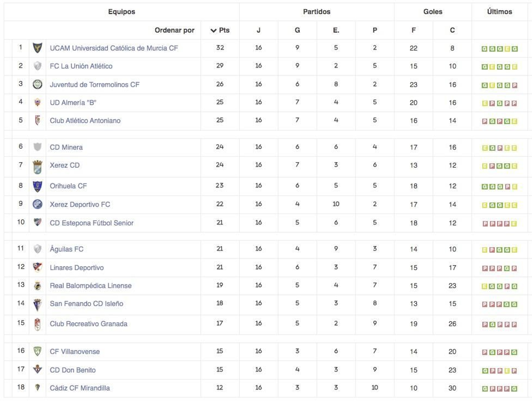Open CD Estepona Fútbol Senior page
This screenshot has height=402, width=532.
[x=91, y=223]
